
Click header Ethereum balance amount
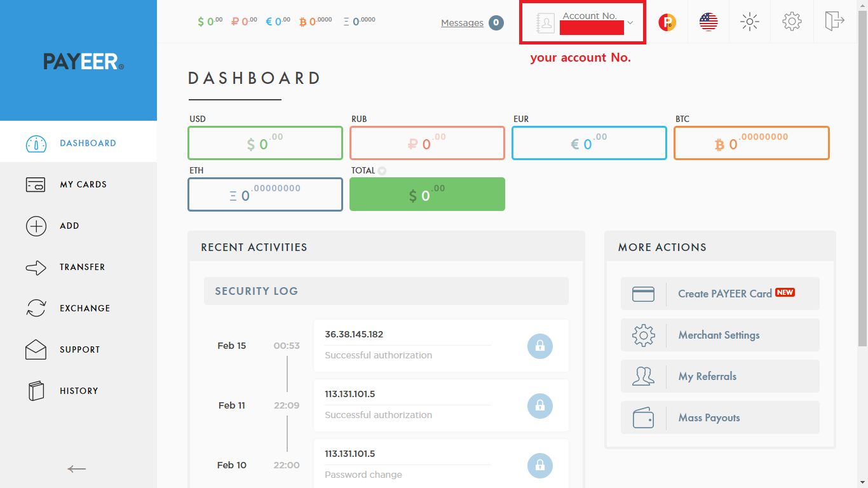tap(360, 22)
